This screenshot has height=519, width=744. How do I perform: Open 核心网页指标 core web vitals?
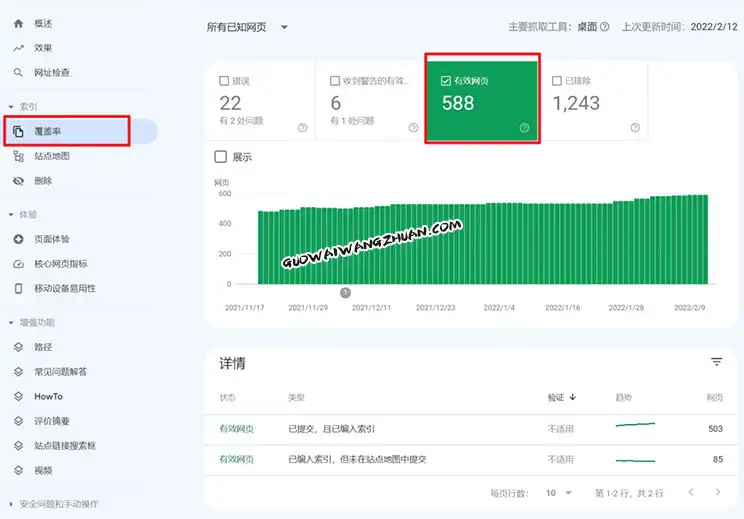pos(61,264)
